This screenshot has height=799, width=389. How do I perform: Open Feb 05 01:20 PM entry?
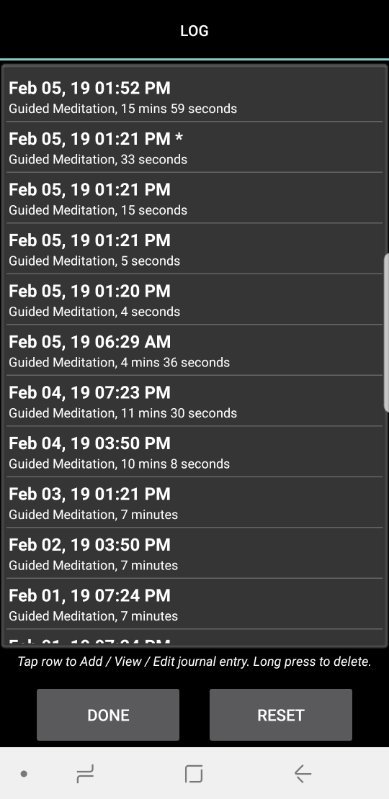194,300
